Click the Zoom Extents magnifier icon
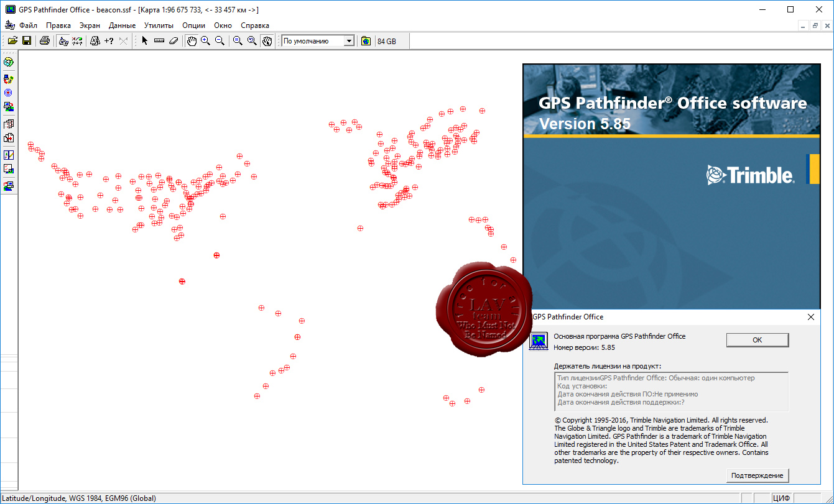 [x=238, y=41]
